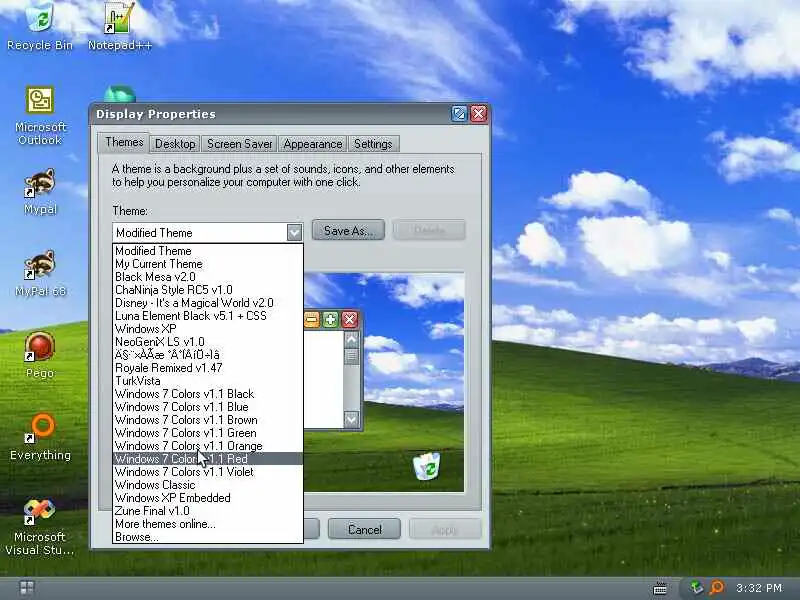Image resolution: width=800 pixels, height=600 pixels.
Task: Open the Appearance tab
Action: [313, 144]
